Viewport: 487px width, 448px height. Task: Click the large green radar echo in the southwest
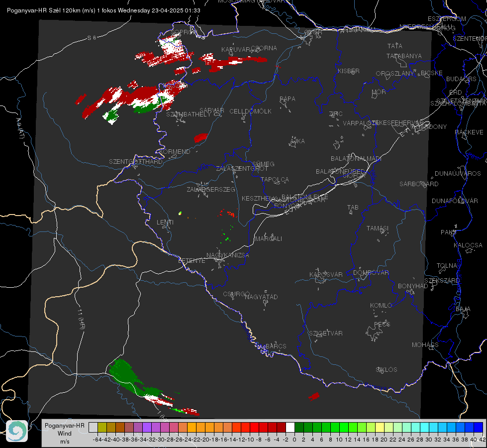126,376
